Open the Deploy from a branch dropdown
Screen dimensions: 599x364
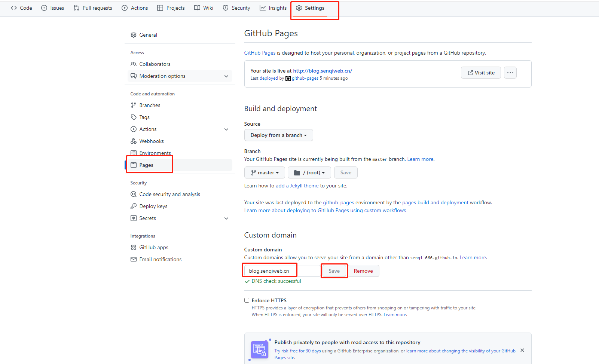point(279,135)
